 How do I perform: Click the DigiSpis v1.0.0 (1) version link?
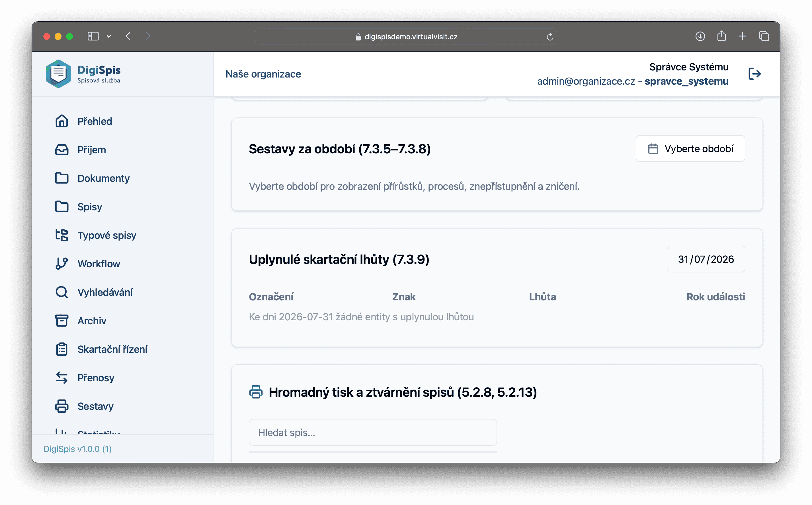(77, 449)
